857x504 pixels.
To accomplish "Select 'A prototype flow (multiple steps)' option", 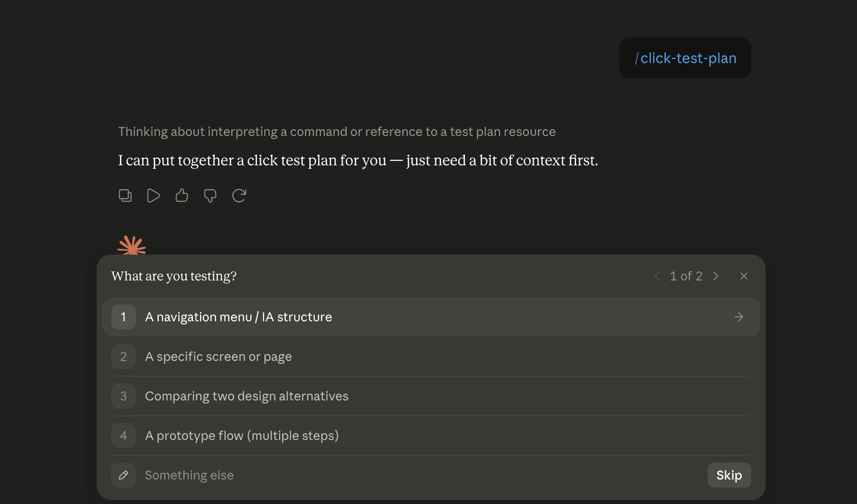I will (431, 436).
